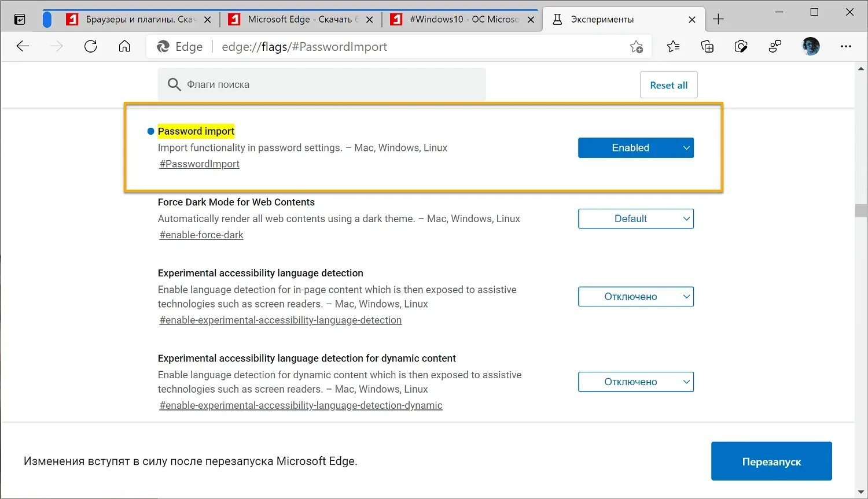The height and width of the screenshot is (499, 868).
Task: Click the Edge logo in address bar
Action: 163,47
